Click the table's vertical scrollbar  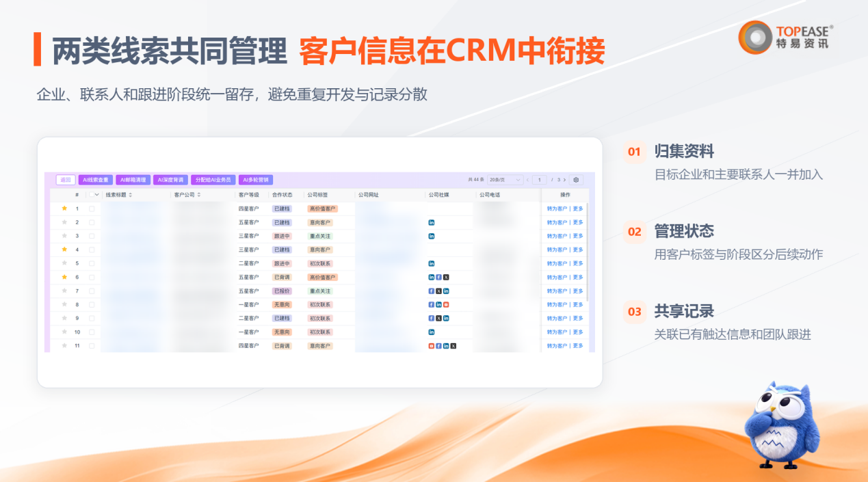588,252
